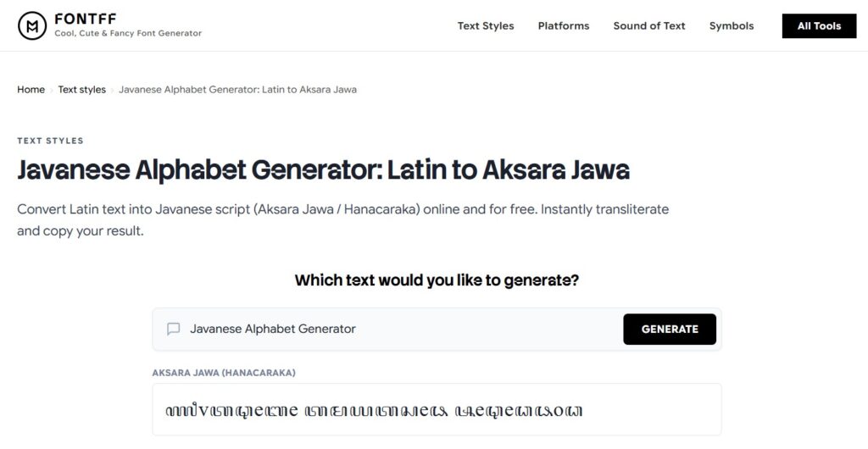Click the FONTFF brand name text
This screenshot has width=868, height=449.
point(86,19)
